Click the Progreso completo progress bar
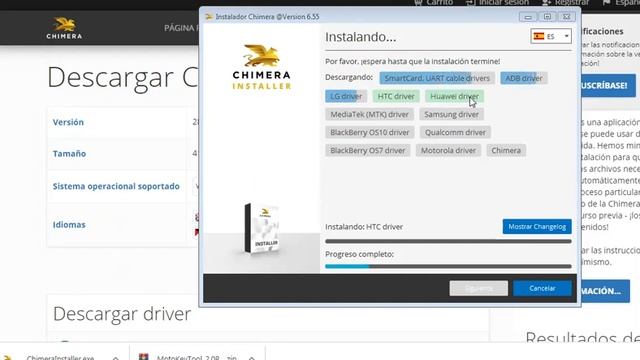640x360 pixels. (x=448, y=266)
